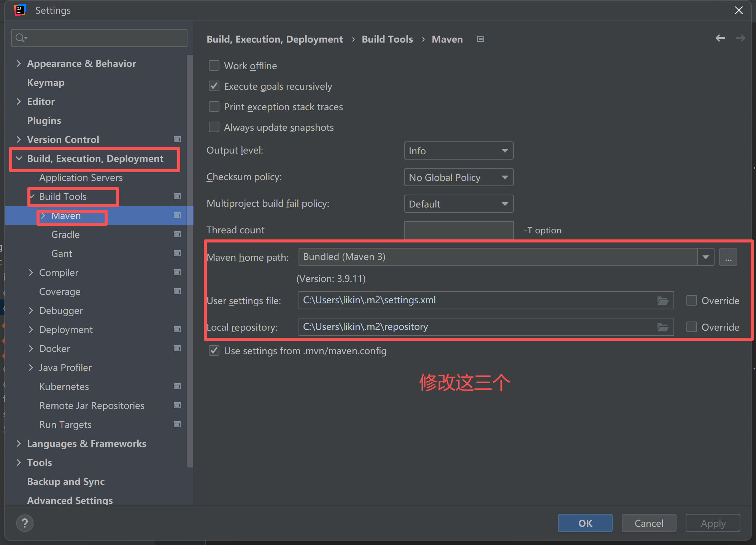Open Maven home path dropdown arrow
756x545 pixels.
(x=706, y=257)
